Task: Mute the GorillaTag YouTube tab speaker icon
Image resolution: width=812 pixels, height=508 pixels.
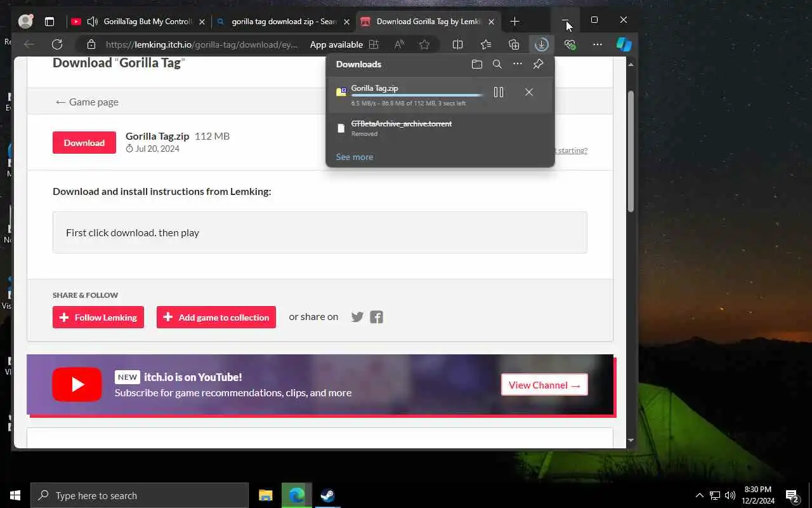Action: [92, 21]
